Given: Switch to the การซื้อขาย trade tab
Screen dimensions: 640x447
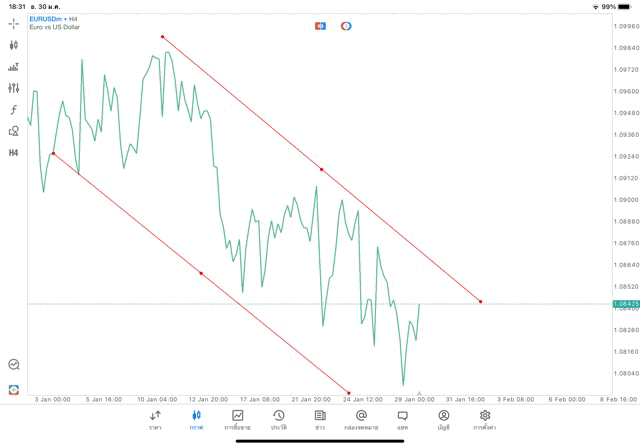Looking at the screenshot, I should pyautogui.click(x=238, y=419).
